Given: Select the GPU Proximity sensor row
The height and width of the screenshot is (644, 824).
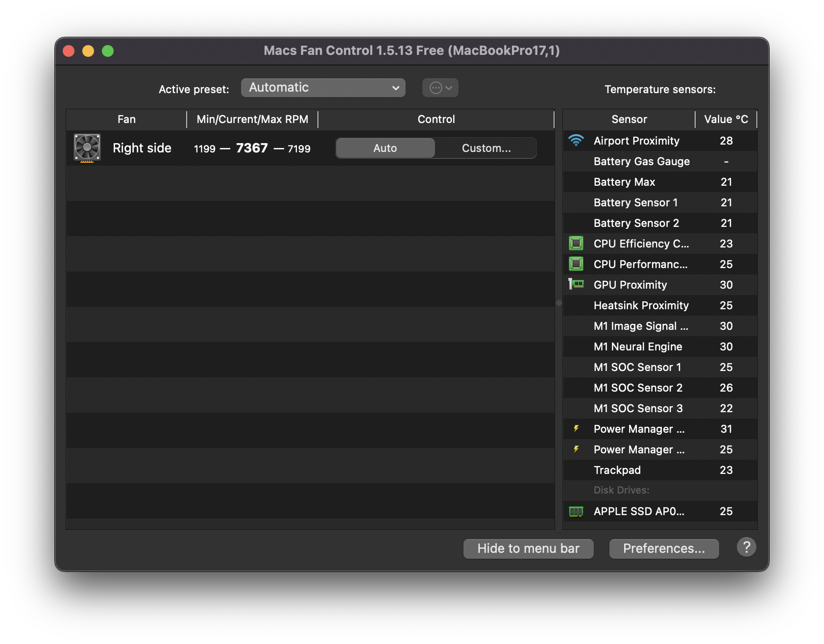Looking at the screenshot, I should (x=660, y=285).
